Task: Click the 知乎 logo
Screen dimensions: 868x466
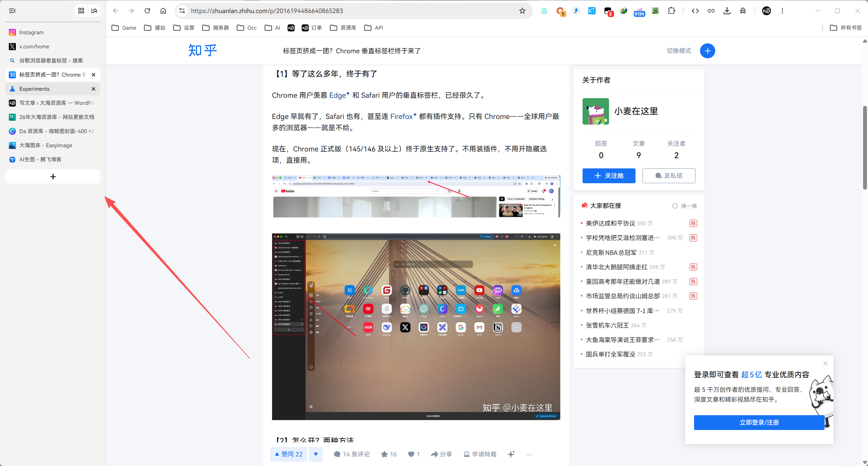Action: click(x=202, y=50)
